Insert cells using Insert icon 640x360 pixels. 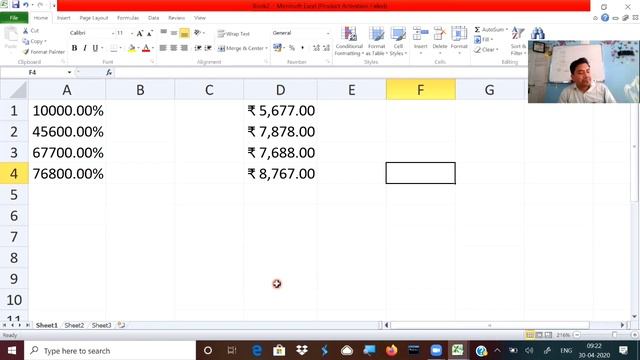click(x=420, y=38)
